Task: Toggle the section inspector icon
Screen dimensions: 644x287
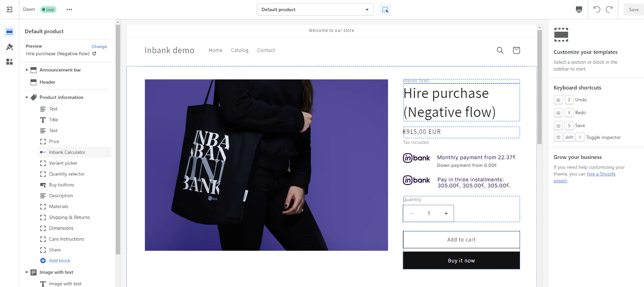Action: (x=385, y=10)
